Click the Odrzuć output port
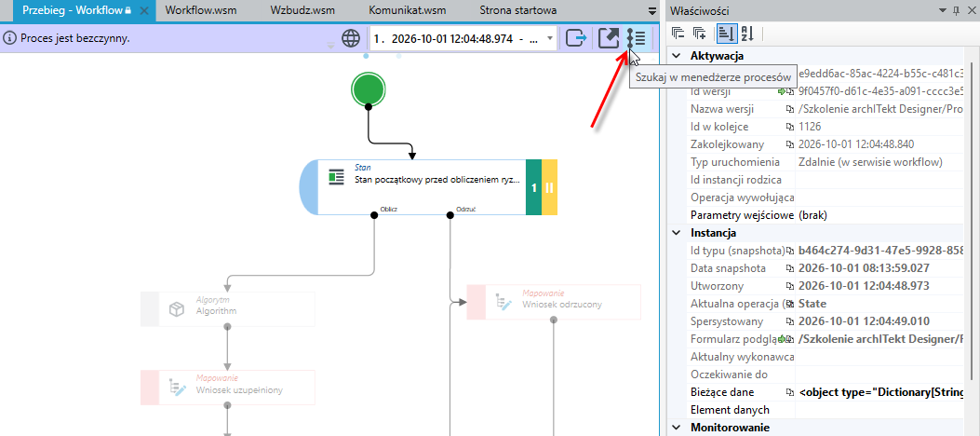 click(x=450, y=215)
